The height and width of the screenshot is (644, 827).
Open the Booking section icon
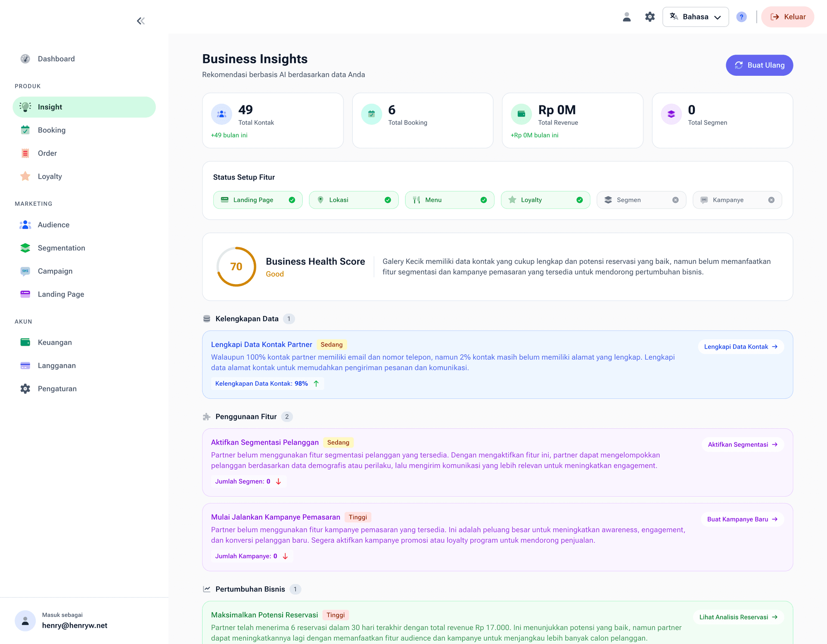[x=25, y=130]
